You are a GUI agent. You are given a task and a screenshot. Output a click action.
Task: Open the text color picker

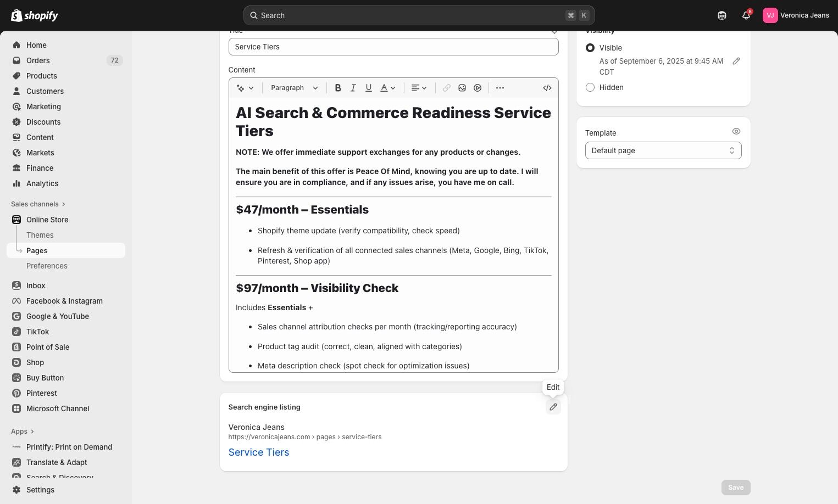[x=388, y=88]
